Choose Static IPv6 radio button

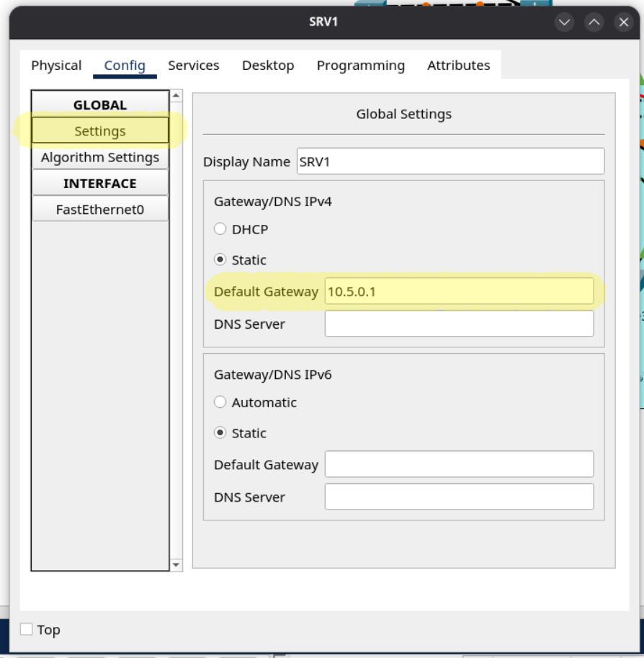(x=220, y=432)
